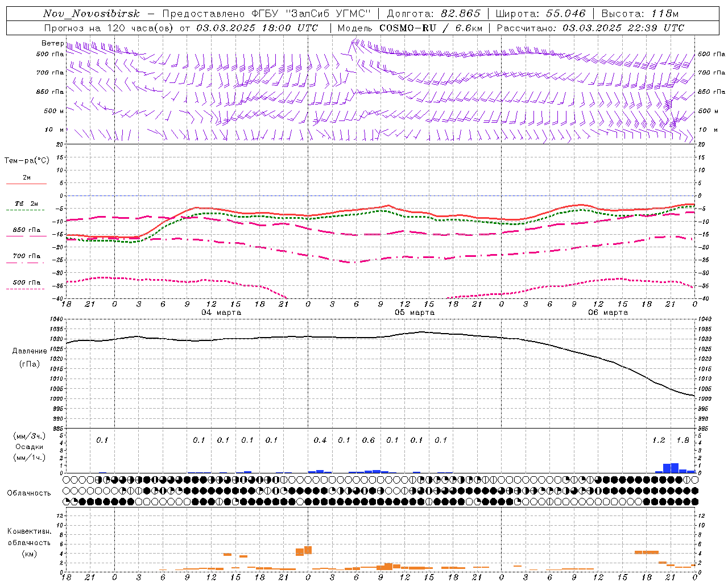Click the "04 марта" date label
728x582 pixels.
tap(221, 312)
